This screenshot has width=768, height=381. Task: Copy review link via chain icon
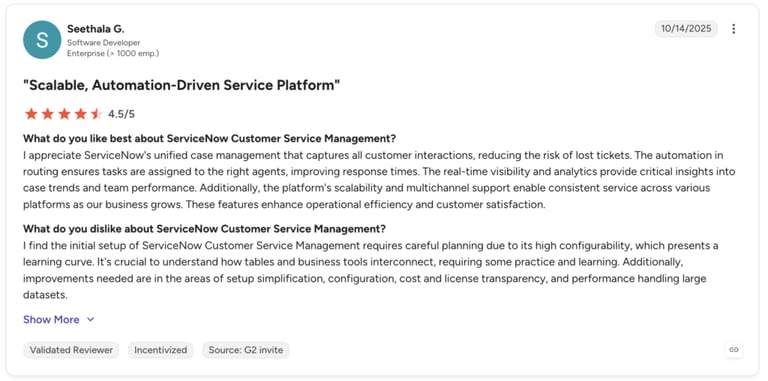pos(734,350)
